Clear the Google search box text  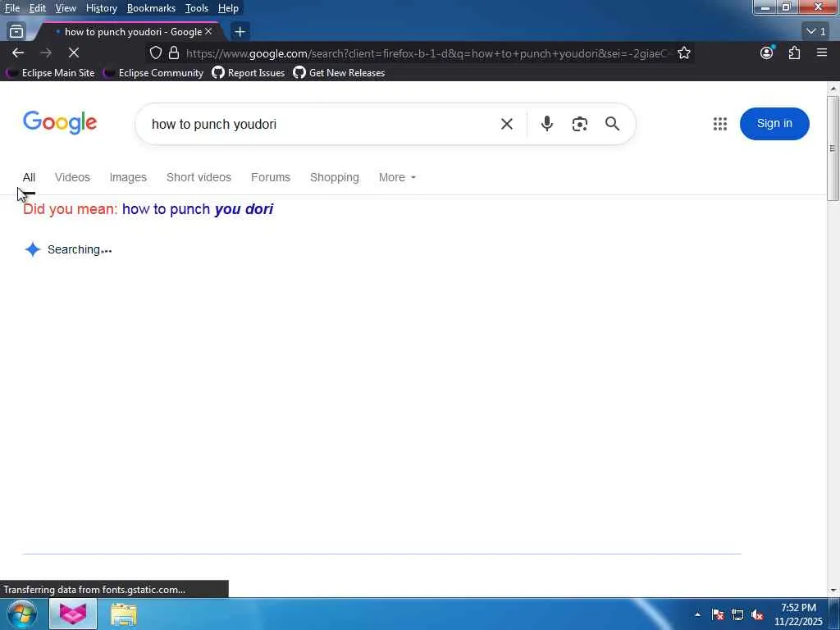point(507,125)
